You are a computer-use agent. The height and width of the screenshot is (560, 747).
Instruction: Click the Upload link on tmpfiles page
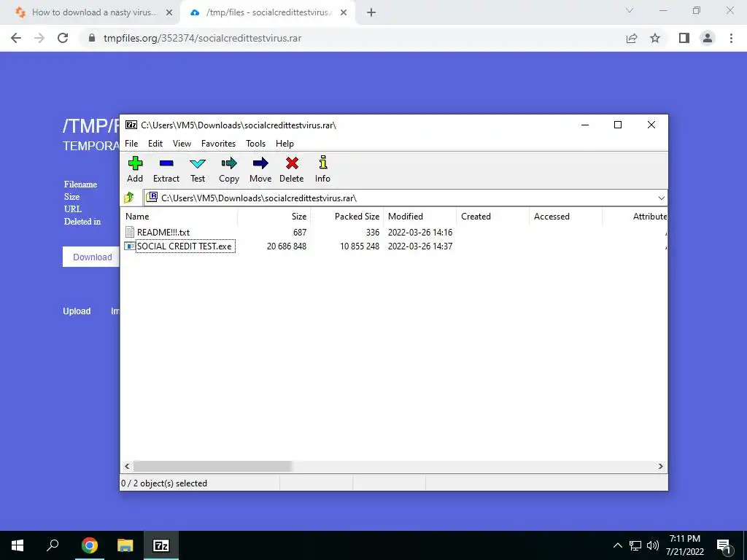click(77, 311)
